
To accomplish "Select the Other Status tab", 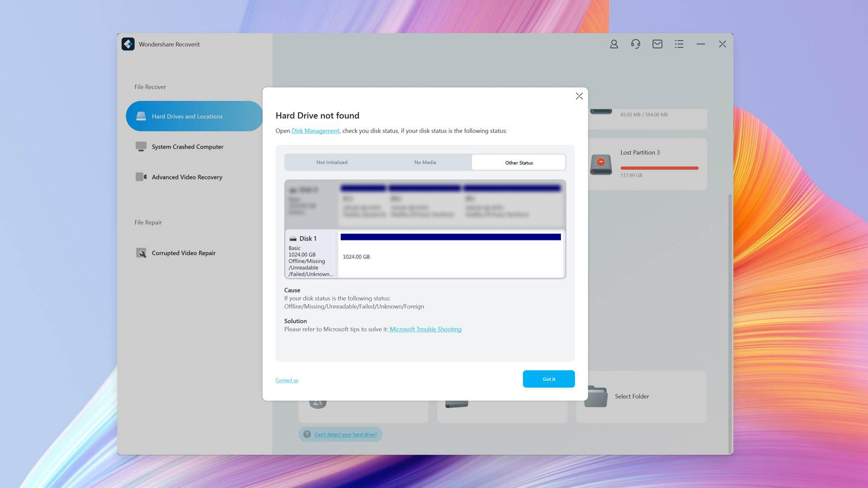I will pyautogui.click(x=519, y=163).
